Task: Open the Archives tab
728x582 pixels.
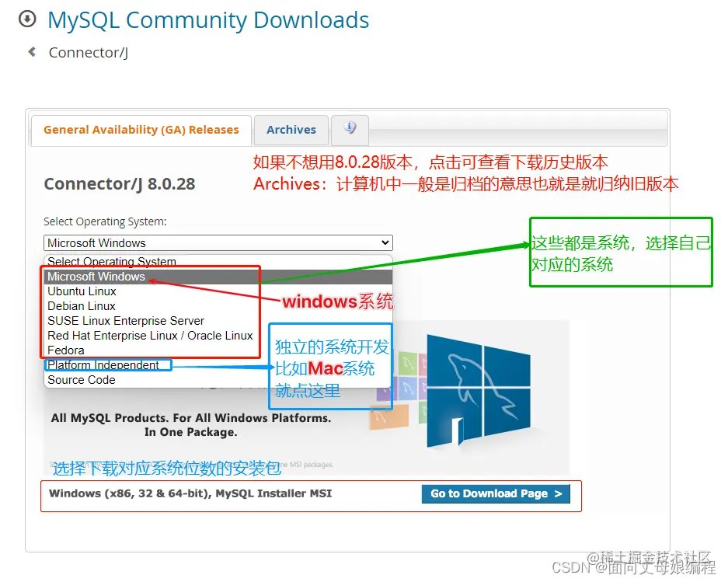Action: (291, 130)
